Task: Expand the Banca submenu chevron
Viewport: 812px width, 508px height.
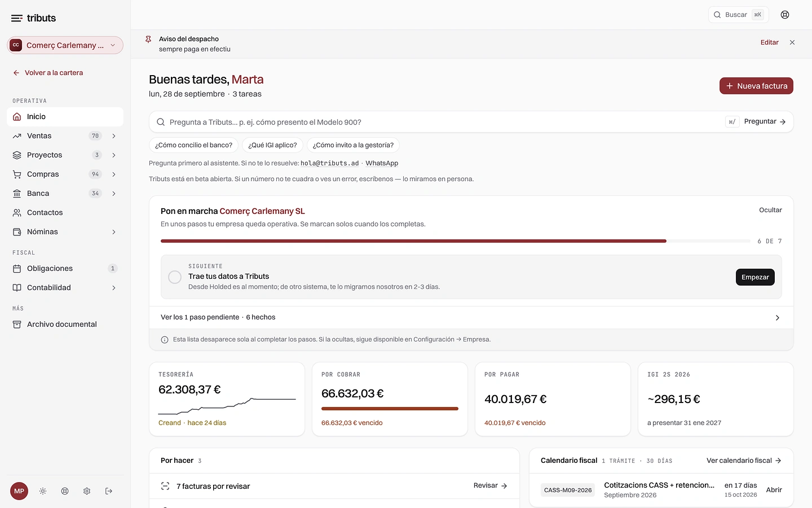Action: pos(114,194)
